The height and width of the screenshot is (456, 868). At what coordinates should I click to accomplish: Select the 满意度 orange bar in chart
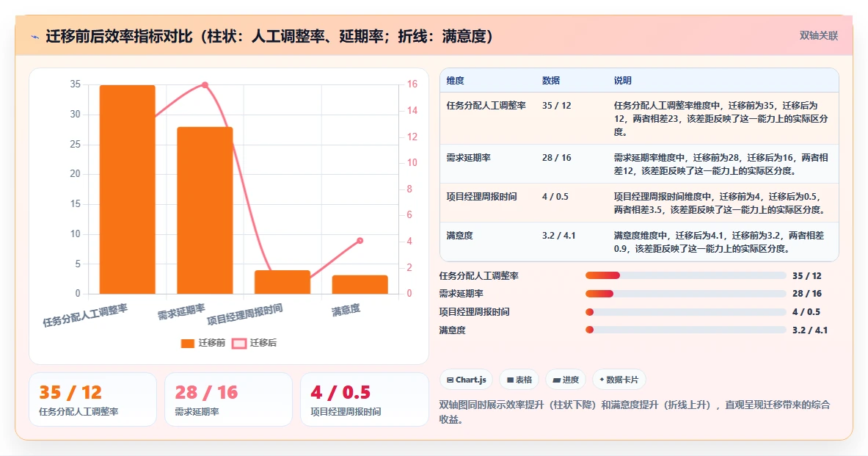(x=360, y=284)
